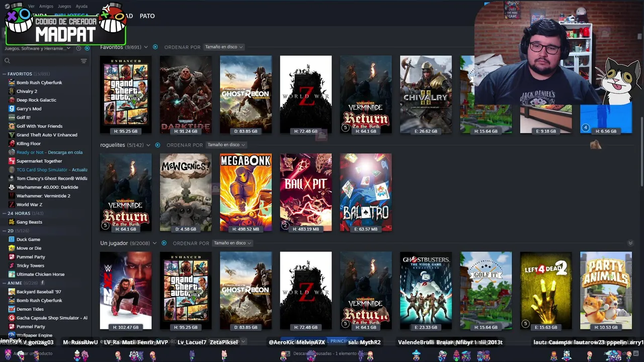Click the Killing Floor icon in sidebar
Viewport: 644px width, 362px height.
12,143
